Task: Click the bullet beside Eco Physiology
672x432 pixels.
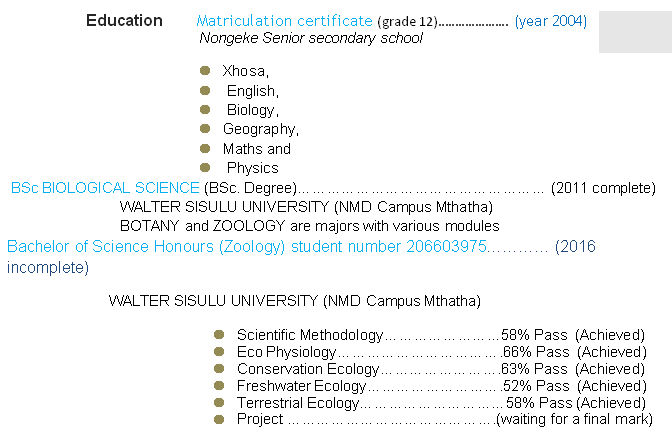Action: [x=219, y=351]
